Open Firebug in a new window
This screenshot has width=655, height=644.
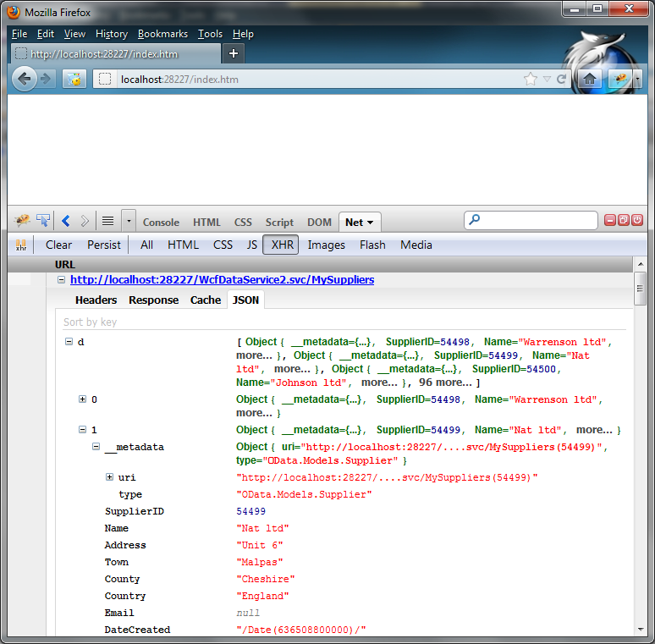624,220
